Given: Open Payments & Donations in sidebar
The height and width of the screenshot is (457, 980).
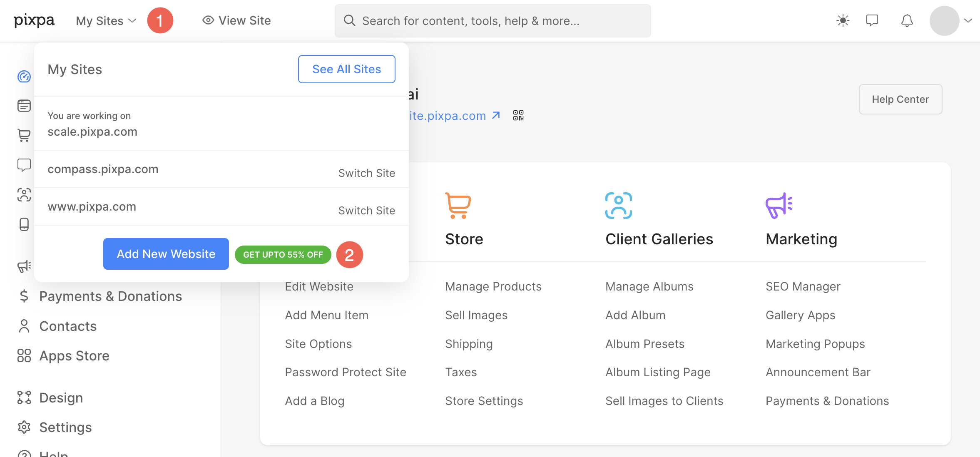Looking at the screenshot, I should point(111,296).
